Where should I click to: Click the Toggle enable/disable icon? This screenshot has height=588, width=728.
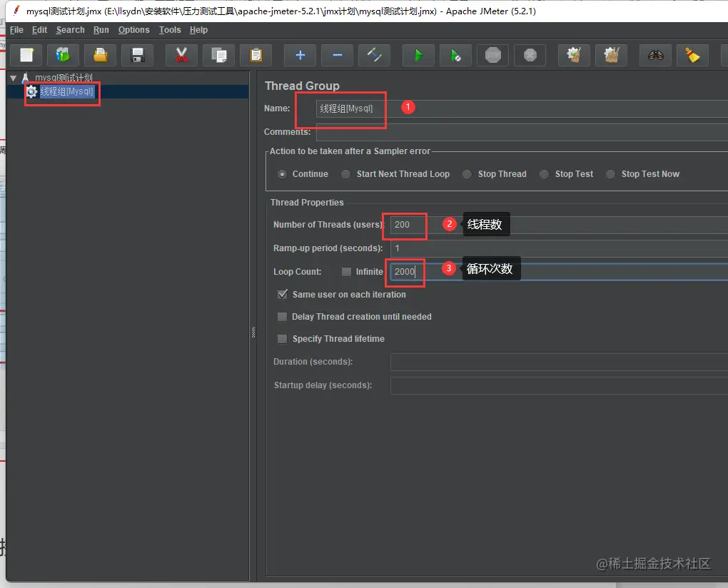(374, 55)
